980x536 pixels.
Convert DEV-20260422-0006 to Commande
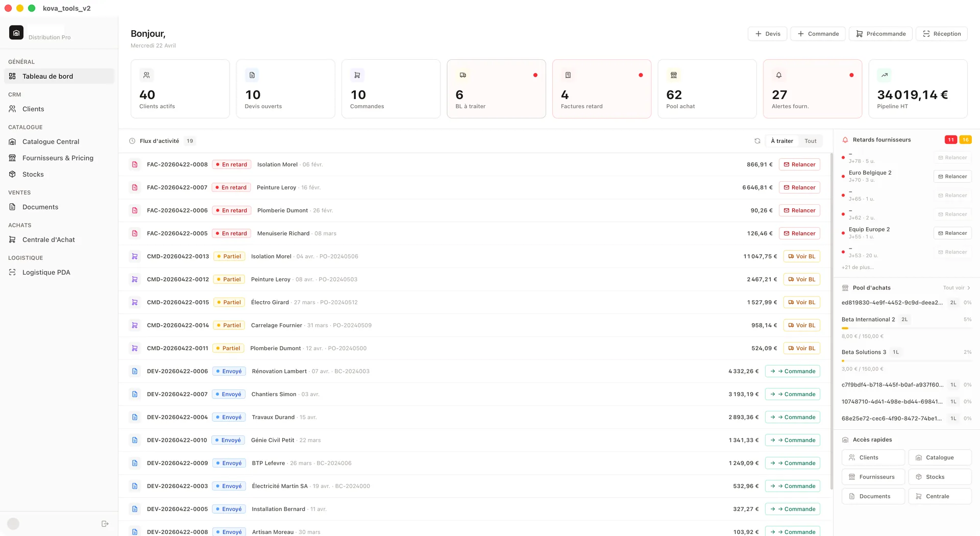[792, 371]
